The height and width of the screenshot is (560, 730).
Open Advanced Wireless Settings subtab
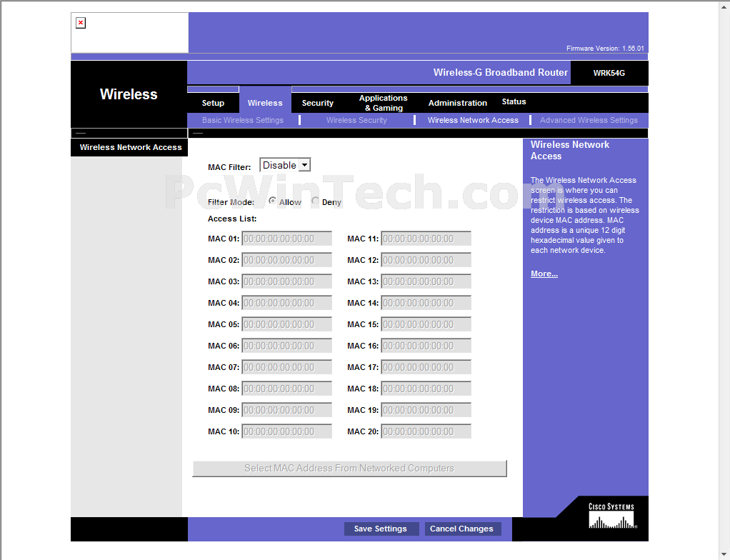589,120
